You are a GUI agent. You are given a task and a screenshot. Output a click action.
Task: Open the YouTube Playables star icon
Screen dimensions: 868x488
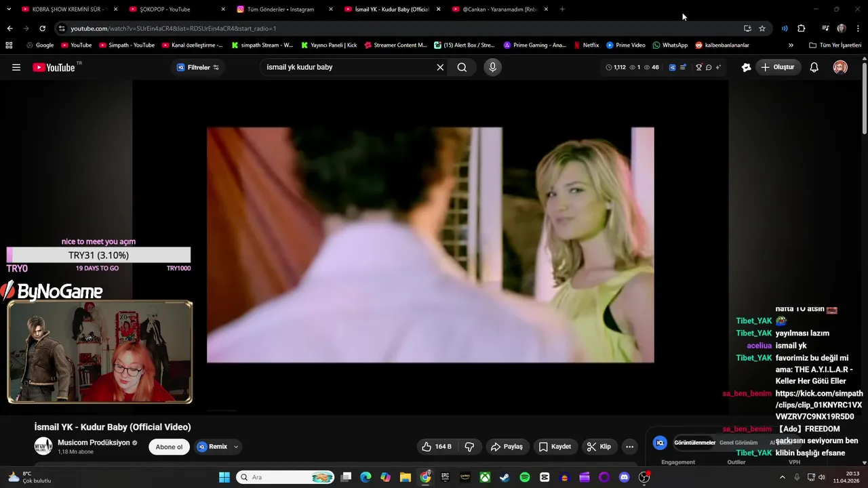tap(746, 67)
